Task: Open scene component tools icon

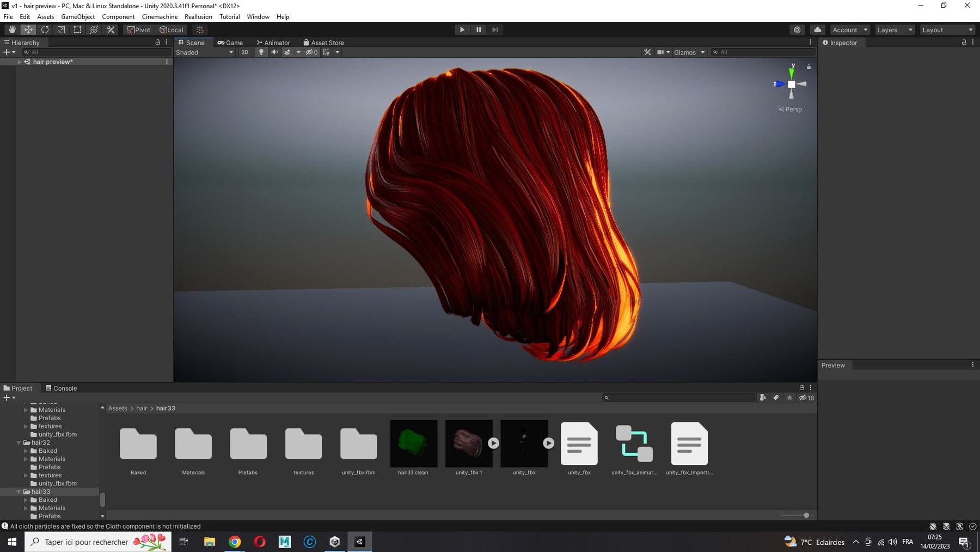Action: [x=647, y=52]
